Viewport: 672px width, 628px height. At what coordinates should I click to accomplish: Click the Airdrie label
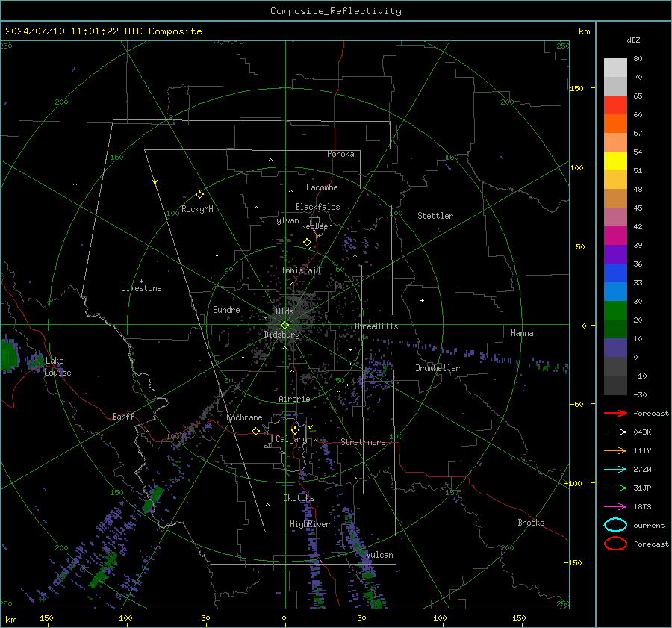(294, 399)
